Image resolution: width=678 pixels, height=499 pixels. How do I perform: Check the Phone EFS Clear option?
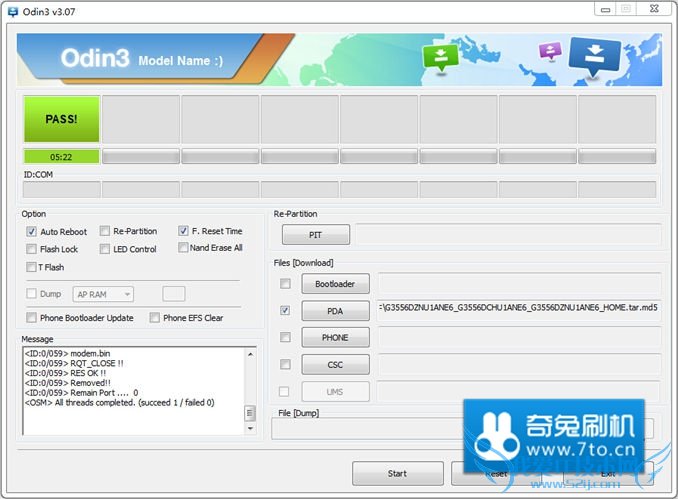[154, 317]
